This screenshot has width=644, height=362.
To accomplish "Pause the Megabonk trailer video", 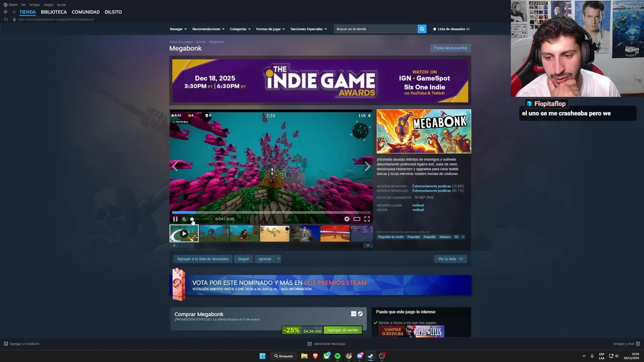I will (x=175, y=219).
